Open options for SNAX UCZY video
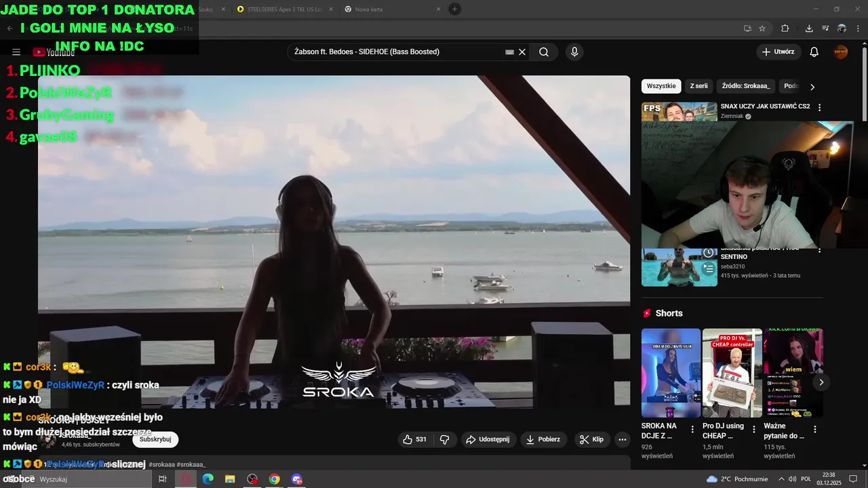This screenshot has width=868, height=488. [819, 107]
